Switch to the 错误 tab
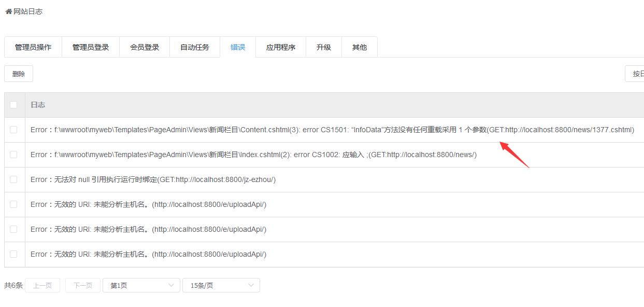 click(x=237, y=47)
